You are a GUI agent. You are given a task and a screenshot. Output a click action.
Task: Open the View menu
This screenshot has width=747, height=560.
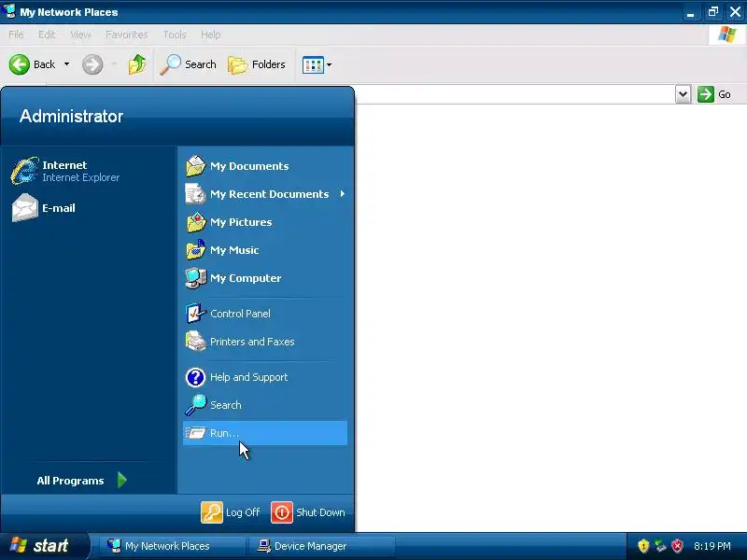(x=80, y=35)
